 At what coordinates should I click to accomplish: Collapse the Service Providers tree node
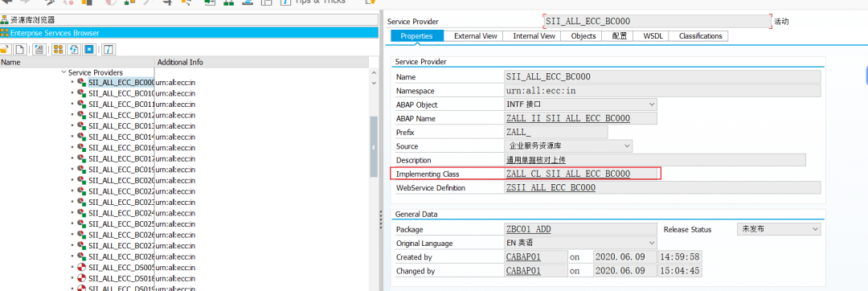[63, 72]
